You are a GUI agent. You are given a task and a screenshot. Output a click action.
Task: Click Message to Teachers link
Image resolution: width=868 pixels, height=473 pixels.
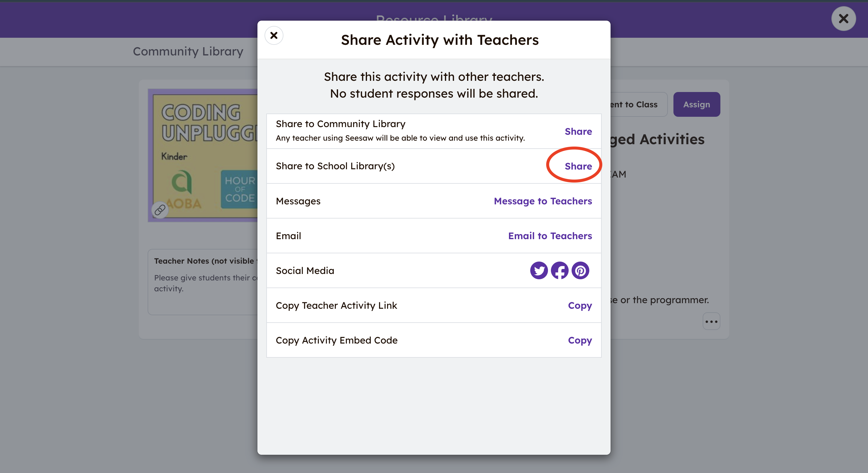click(x=543, y=201)
